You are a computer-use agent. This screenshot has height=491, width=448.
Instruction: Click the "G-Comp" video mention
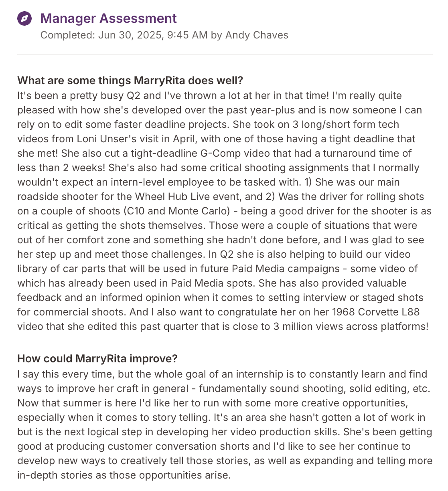(220, 154)
